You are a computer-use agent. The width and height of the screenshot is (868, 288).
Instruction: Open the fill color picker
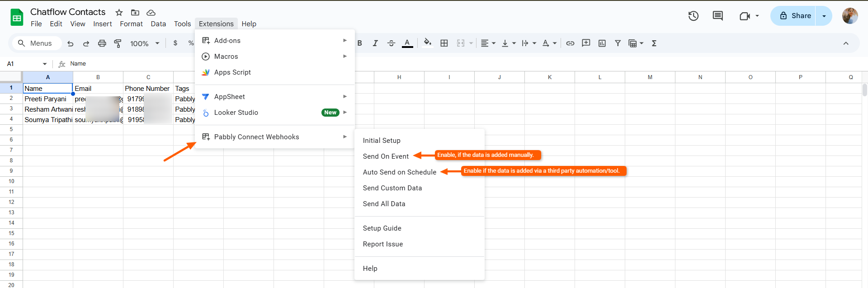coord(427,43)
